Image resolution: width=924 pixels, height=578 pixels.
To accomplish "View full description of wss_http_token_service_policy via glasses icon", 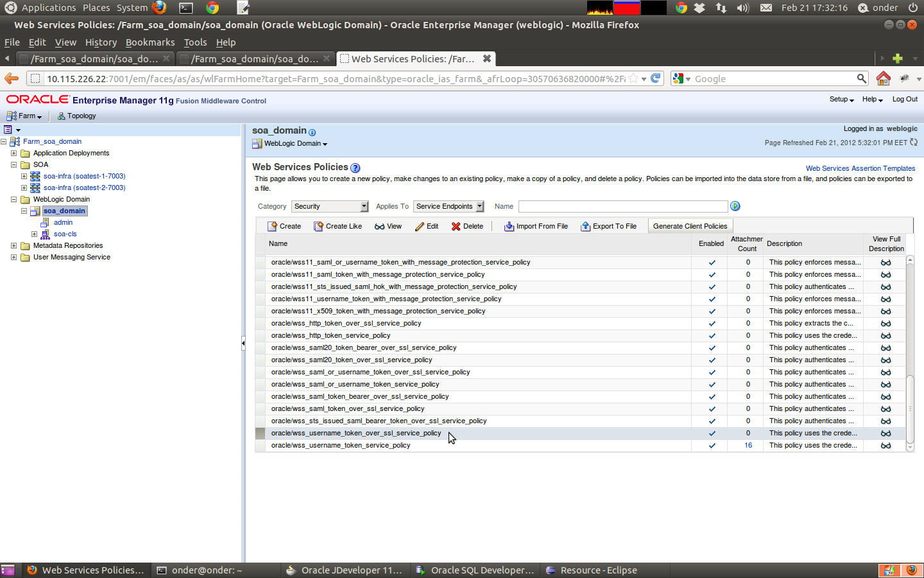I will coord(886,335).
